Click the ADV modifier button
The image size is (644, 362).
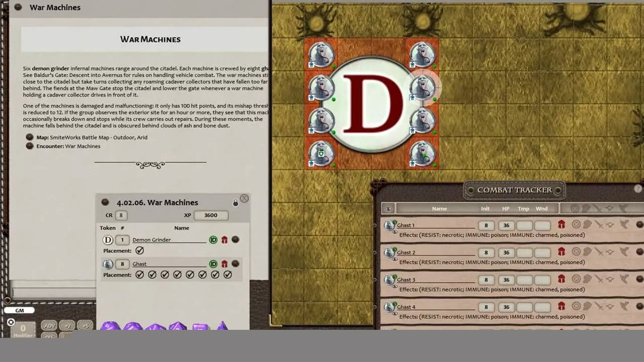coord(49,326)
